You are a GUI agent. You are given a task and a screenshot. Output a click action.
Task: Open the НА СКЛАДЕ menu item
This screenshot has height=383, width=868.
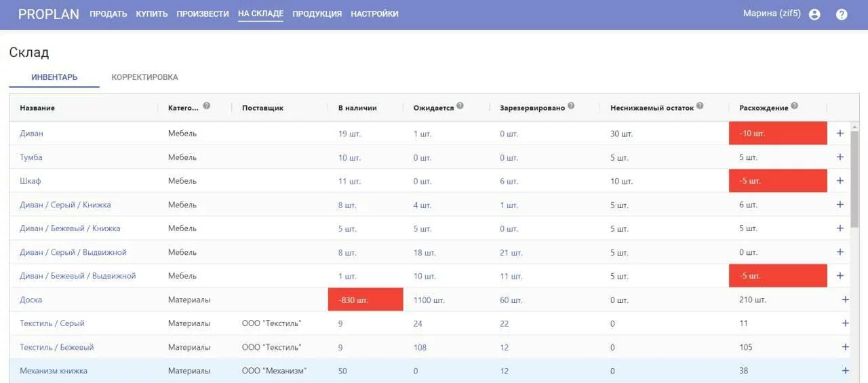[x=261, y=14]
